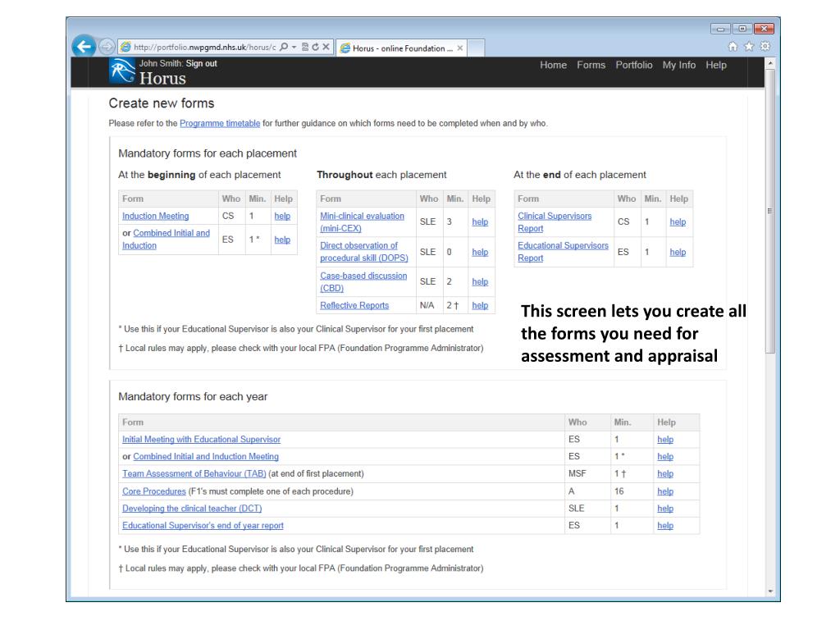Click the page vertical scrollbar thumb

coord(770,211)
